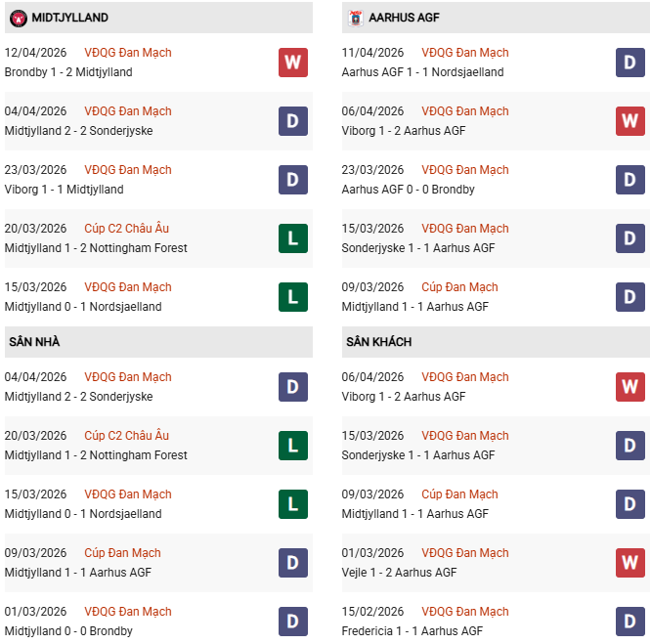Open the Vejle 1 - 2 Aarhus AGF match result
Image resolution: width=651 pixels, height=644 pixels.
click(400, 573)
